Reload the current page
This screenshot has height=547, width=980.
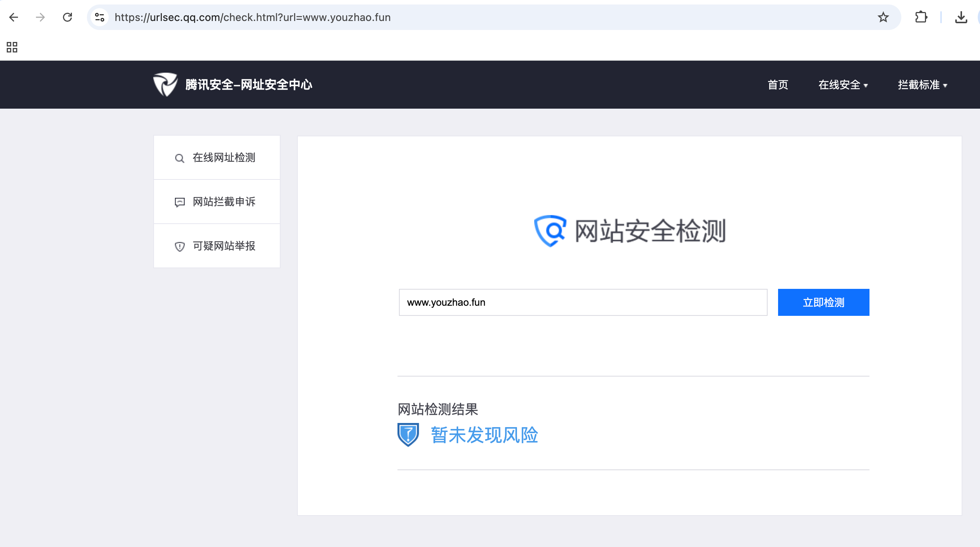(67, 17)
